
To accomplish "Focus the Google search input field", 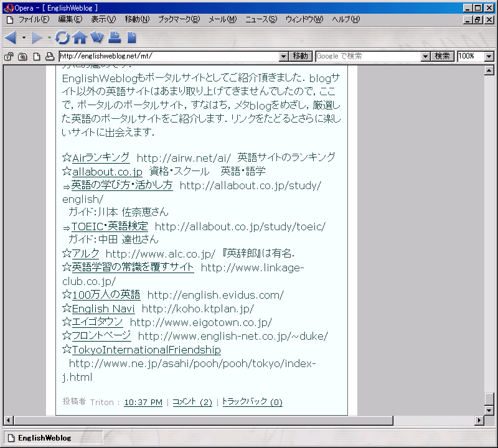I will click(369, 57).
